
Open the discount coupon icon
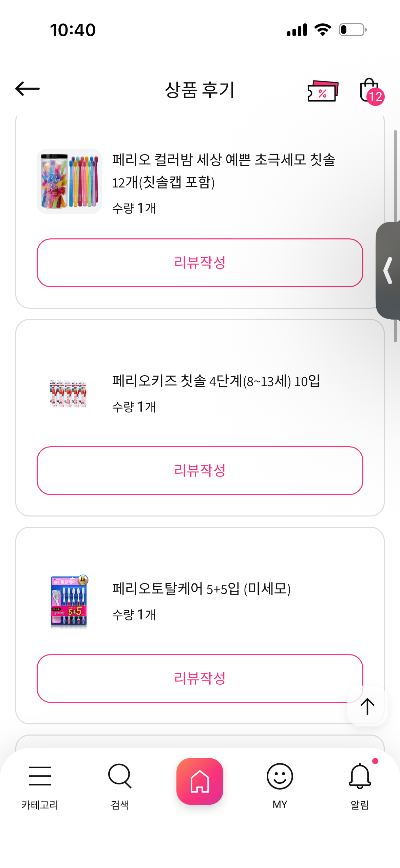[322, 91]
